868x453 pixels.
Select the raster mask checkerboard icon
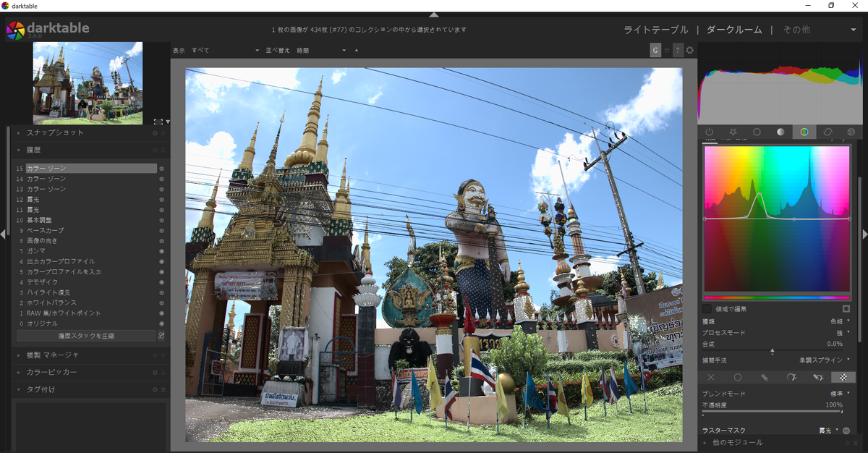click(843, 378)
